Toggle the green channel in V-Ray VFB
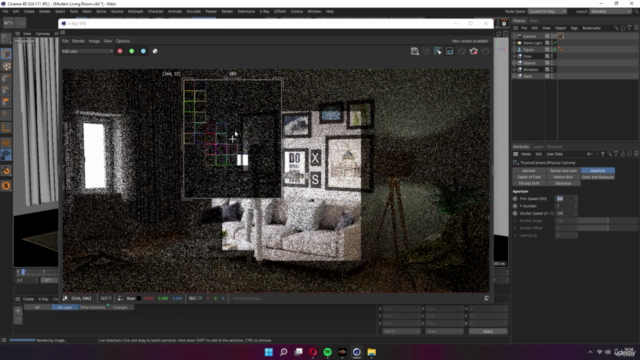Image resolution: width=640 pixels, height=360 pixels. pyautogui.click(x=131, y=51)
